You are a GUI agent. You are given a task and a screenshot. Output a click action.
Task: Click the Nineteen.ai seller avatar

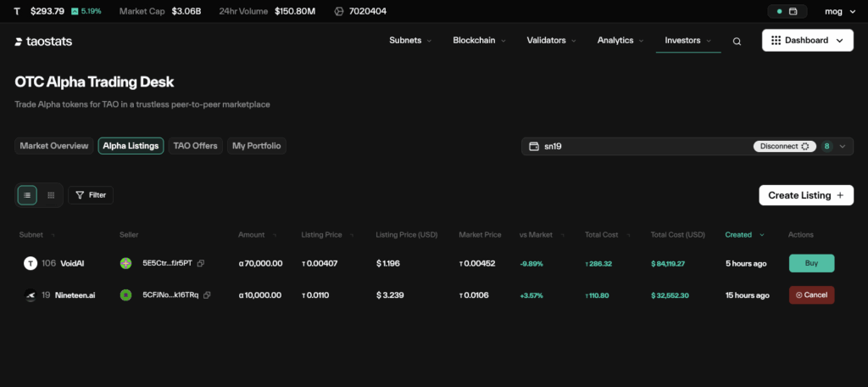coord(125,295)
